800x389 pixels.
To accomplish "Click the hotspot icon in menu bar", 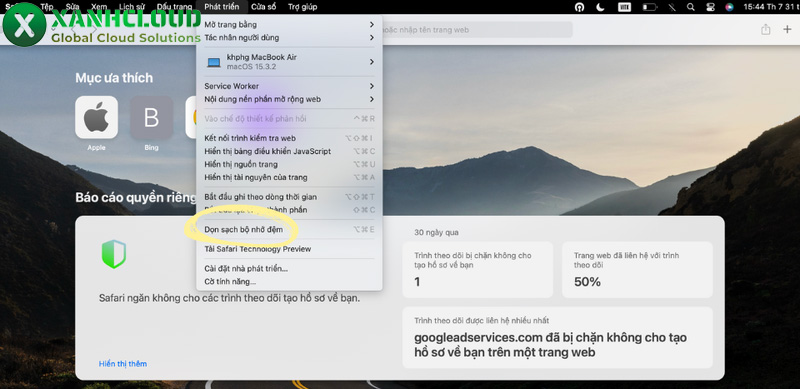I will [x=580, y=7].
